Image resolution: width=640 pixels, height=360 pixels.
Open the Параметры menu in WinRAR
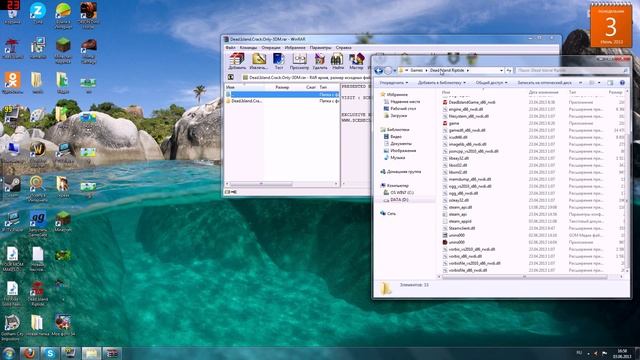(320, 48)
